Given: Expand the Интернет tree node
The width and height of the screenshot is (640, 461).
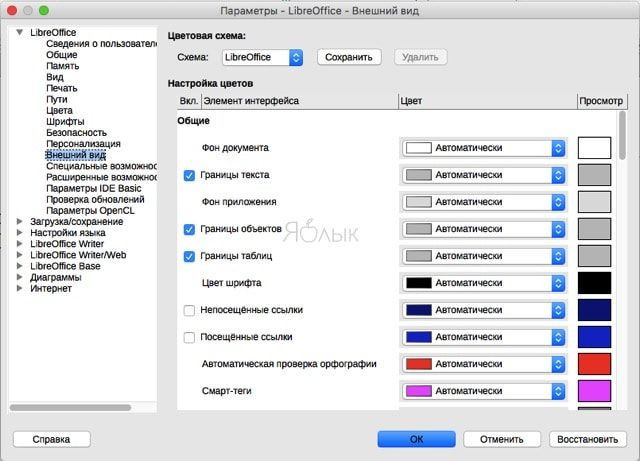Looking at the screenshot, I should (19, 288).
